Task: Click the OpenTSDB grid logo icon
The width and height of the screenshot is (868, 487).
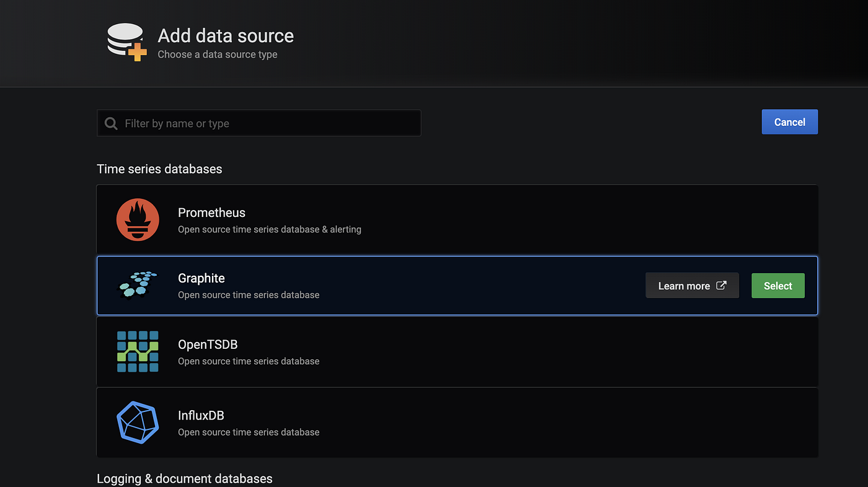Action: 138,351
